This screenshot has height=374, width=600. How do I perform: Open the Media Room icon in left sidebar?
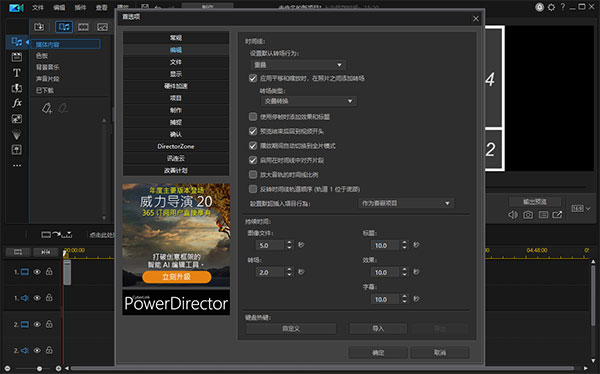(x=16, y=41)
